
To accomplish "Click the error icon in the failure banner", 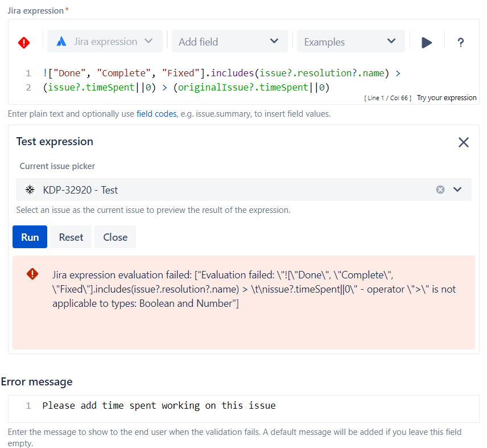I will tap(32, 274).
